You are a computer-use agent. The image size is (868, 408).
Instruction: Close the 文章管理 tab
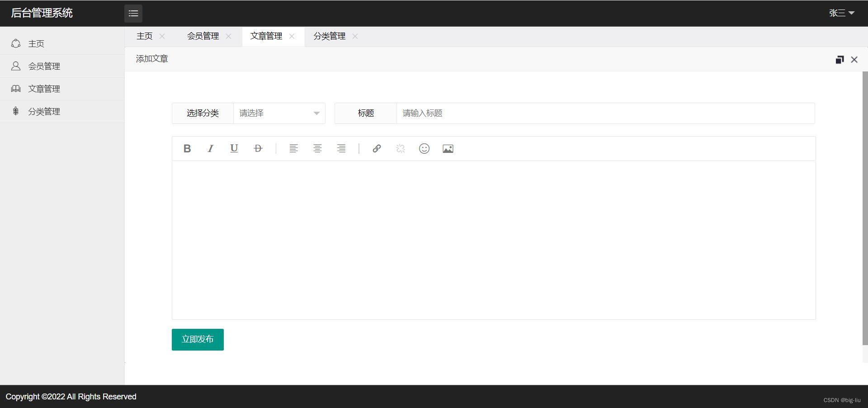pos(292,36)
